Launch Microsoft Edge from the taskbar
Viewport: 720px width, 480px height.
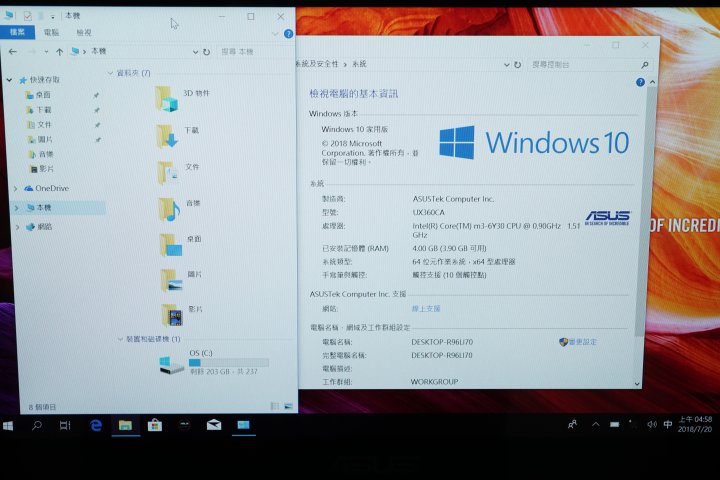coord(96,426)
